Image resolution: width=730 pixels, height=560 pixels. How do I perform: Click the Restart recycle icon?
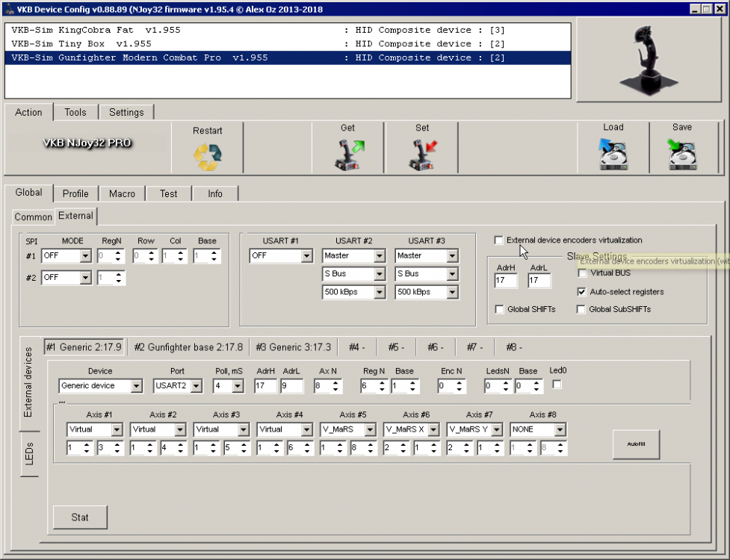(x=207, y=156)
